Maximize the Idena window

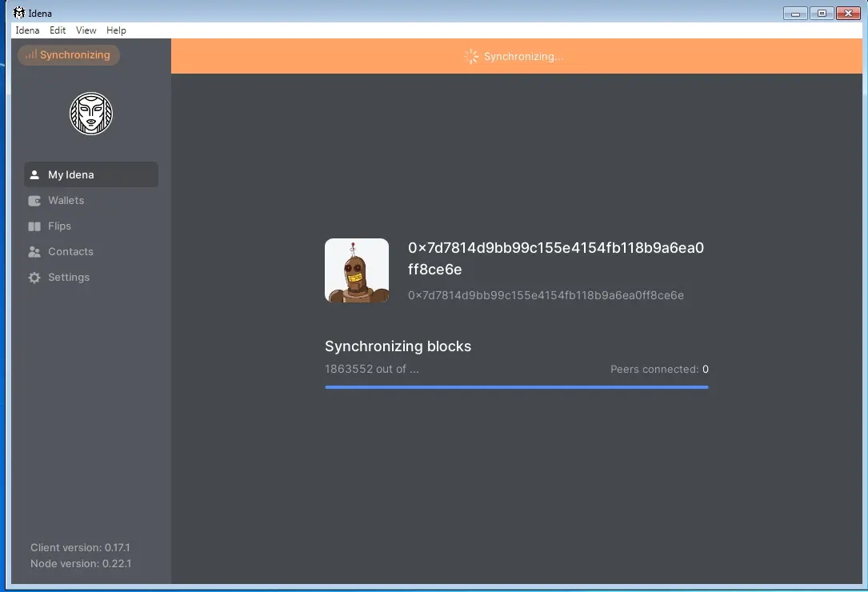(822, 14)
